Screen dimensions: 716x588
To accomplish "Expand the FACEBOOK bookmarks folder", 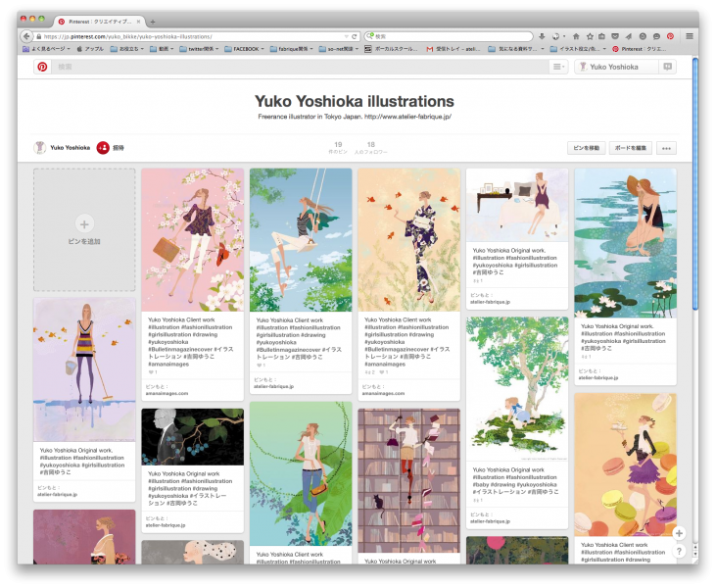I will (x=244, y=49).
